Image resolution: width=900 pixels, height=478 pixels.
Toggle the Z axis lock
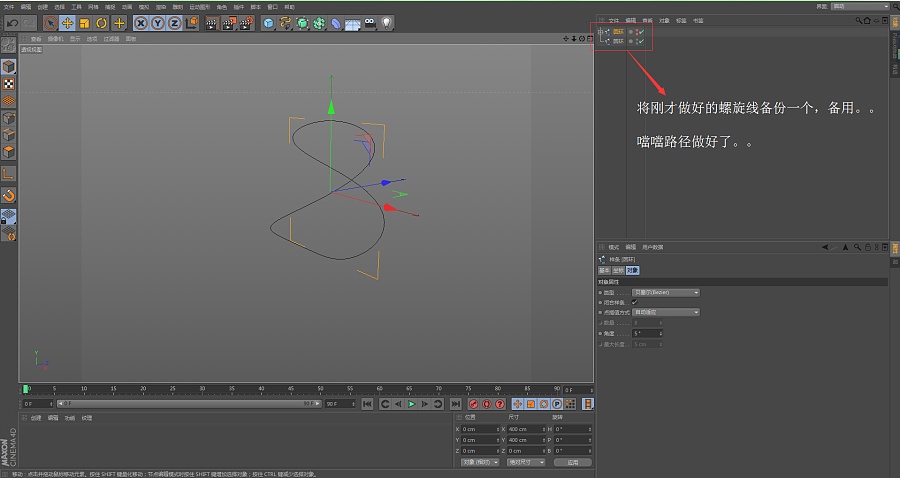point(174,23)
